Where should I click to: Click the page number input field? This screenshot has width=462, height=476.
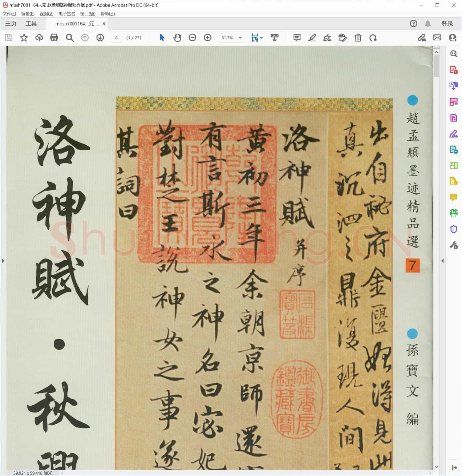[x=116, y=38]
